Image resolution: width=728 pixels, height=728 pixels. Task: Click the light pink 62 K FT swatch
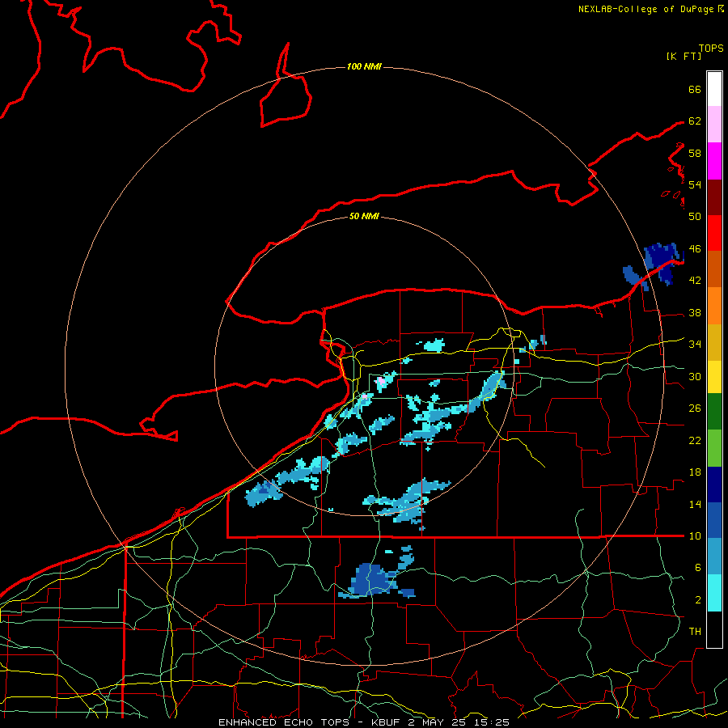(714, 125)
